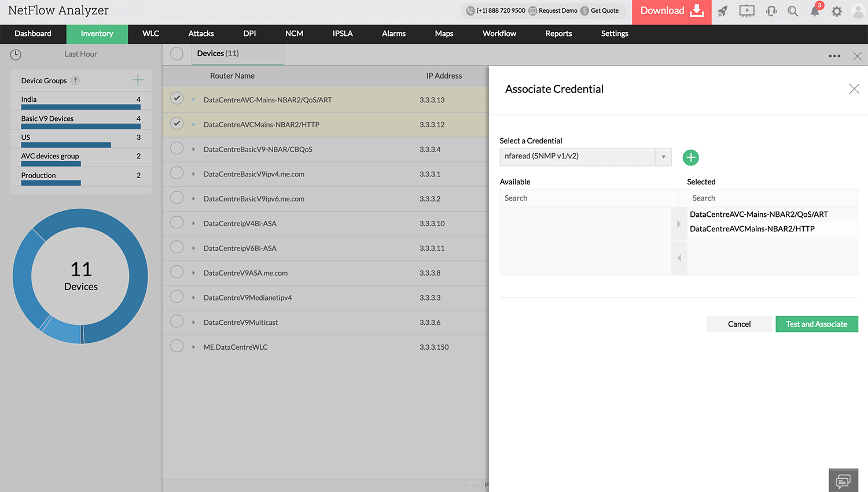Expand DataCentreipV4Bi-ASA row
Viewport: 868px width, 492px height.
click(x=193, y=224)
